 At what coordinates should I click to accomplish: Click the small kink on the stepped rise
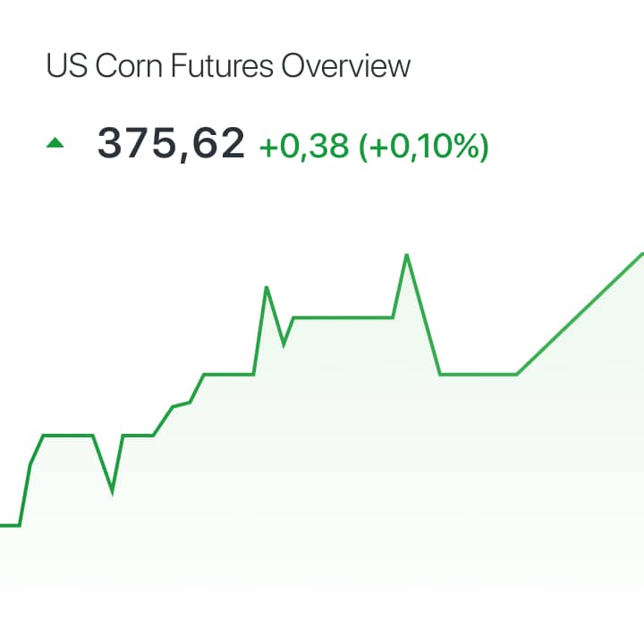click(x=181, y=404)
